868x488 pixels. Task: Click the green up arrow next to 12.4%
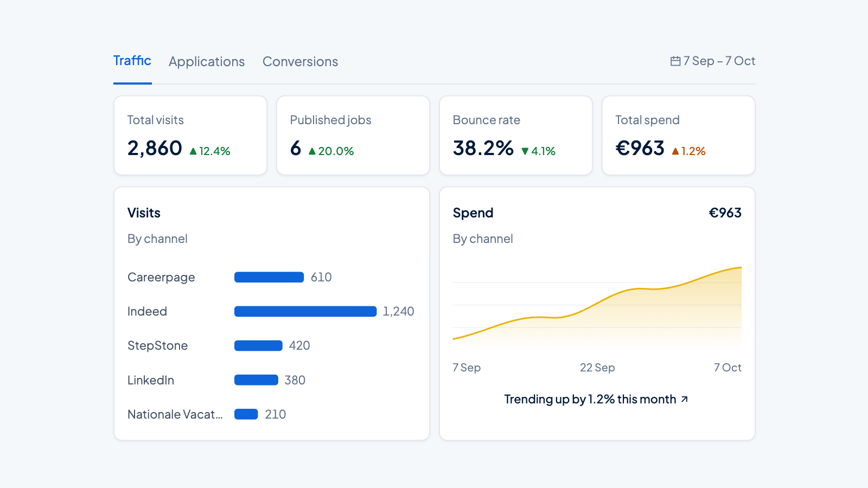[x=193, y=151]
